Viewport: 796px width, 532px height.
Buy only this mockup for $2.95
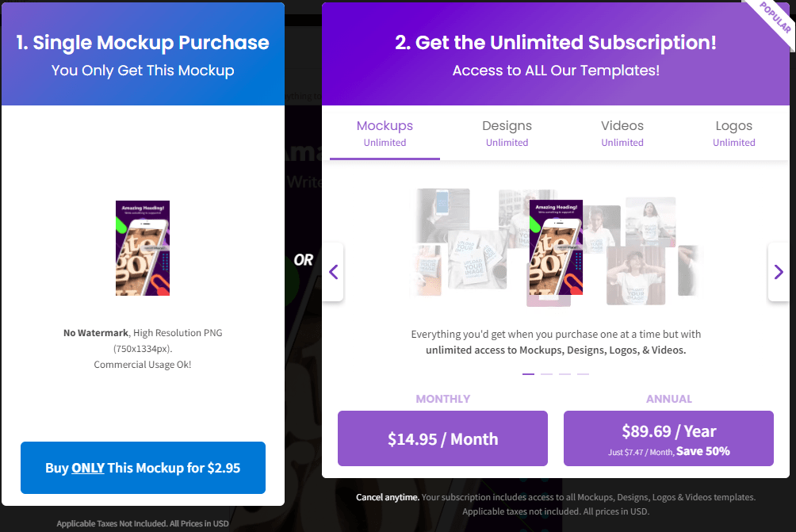pyautogui.click(x=143, y=468)
